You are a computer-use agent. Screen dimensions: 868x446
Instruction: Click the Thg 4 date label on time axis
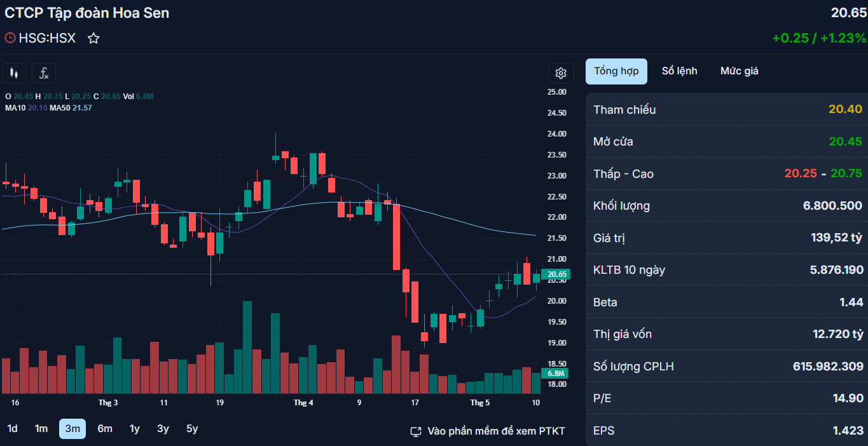pyautogui.click(x=303, y=403)
